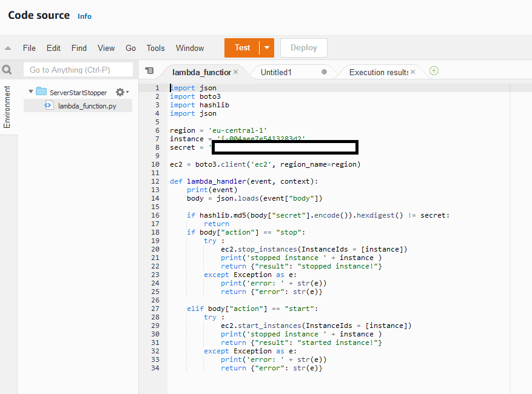Click the search magnifier icon
This screenshot has width=532, height=394.
pyautogui.click(x=7, y=70)
